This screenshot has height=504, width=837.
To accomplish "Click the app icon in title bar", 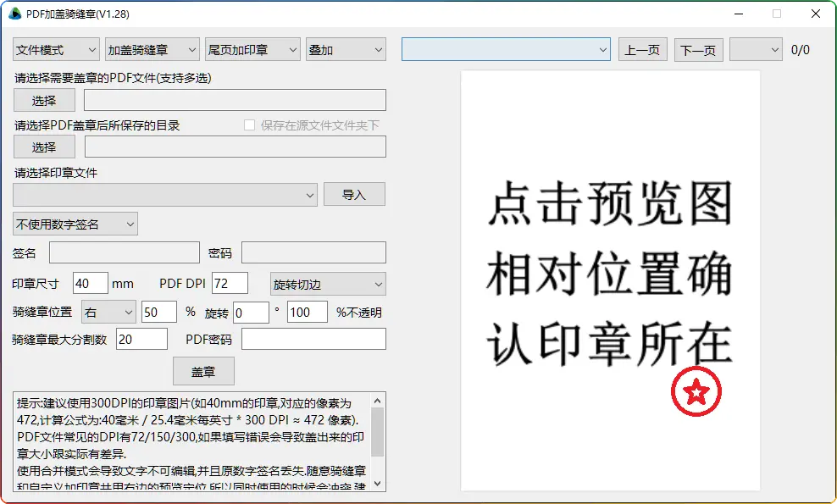I will click(15, 14).
